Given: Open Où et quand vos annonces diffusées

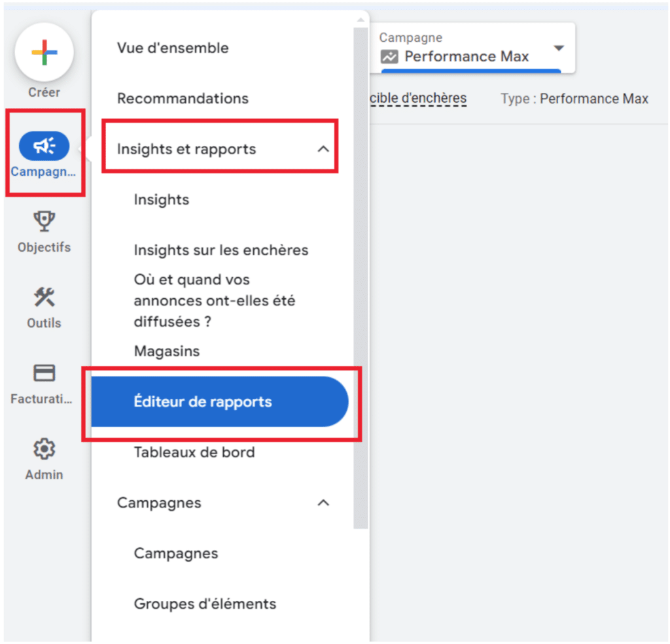Looking at the screenshot, I should [x=215, y=300].
